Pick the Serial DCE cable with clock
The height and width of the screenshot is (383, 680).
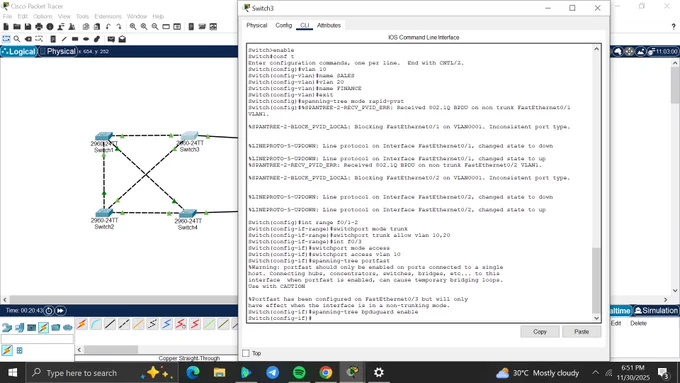181,324
